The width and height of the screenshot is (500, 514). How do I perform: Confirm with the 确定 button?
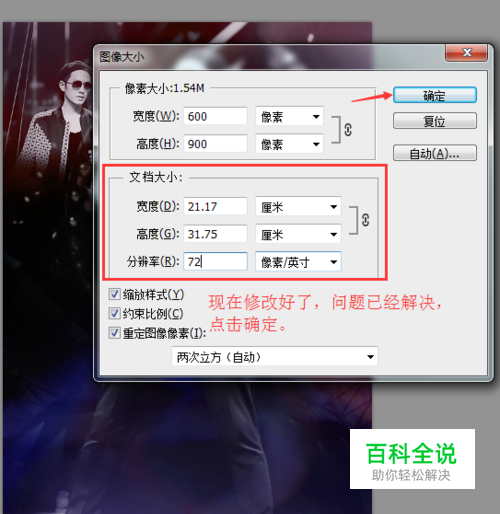click(435, 95)
